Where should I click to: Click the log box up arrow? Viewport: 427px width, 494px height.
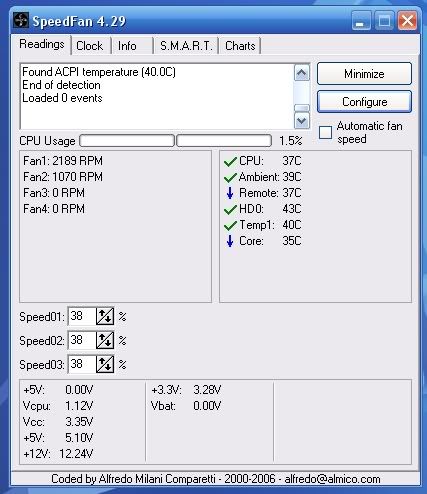pyautogui.click(x=302, y=73)
